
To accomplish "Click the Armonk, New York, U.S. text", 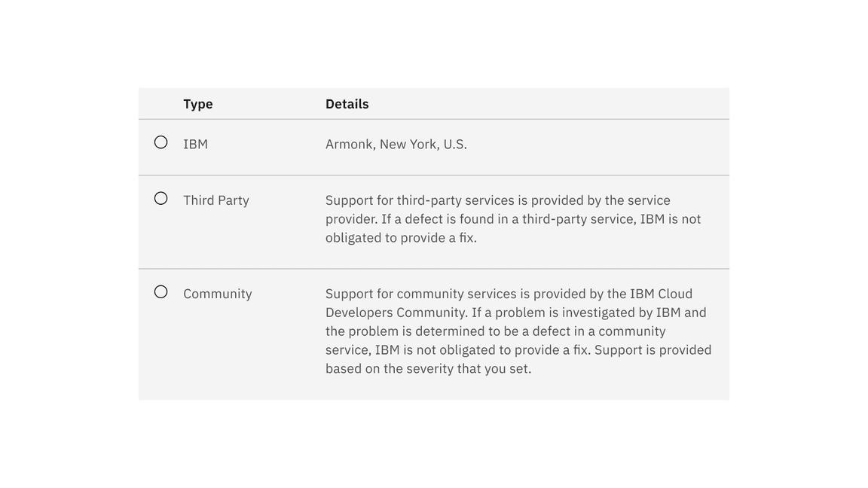I will [x=396, y=145].
